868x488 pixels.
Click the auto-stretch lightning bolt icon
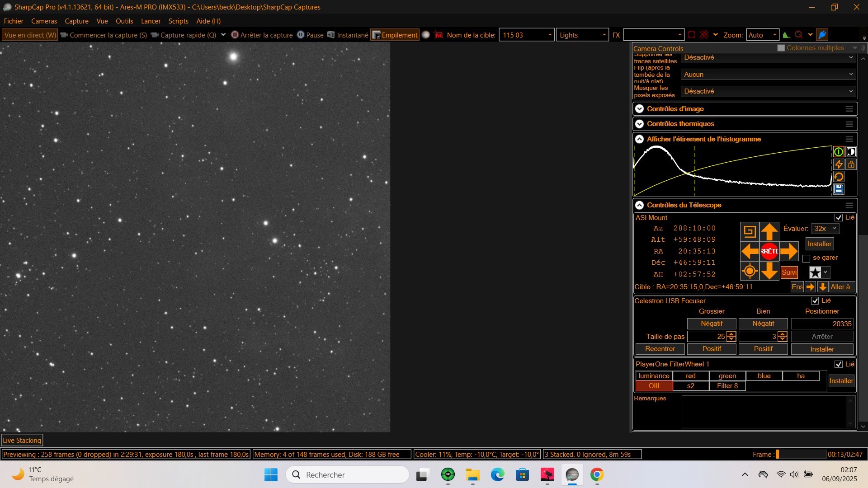coord(839,164)
